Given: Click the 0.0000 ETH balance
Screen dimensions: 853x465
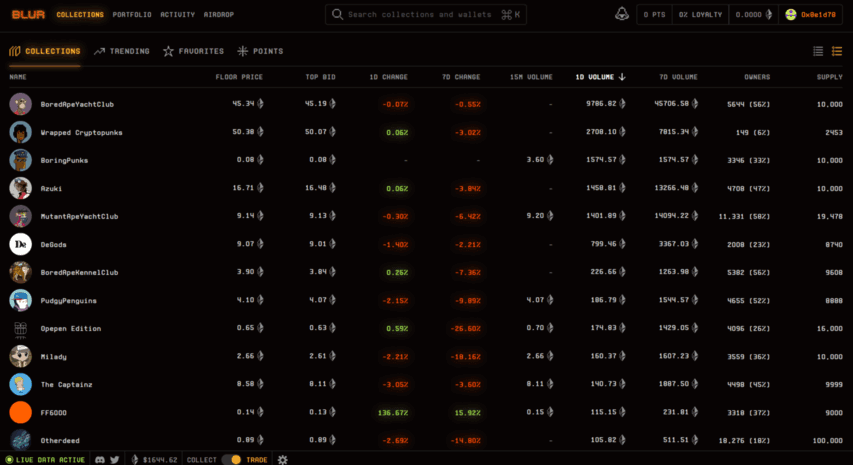Looking at the screenshot, I should pos(753,15).
